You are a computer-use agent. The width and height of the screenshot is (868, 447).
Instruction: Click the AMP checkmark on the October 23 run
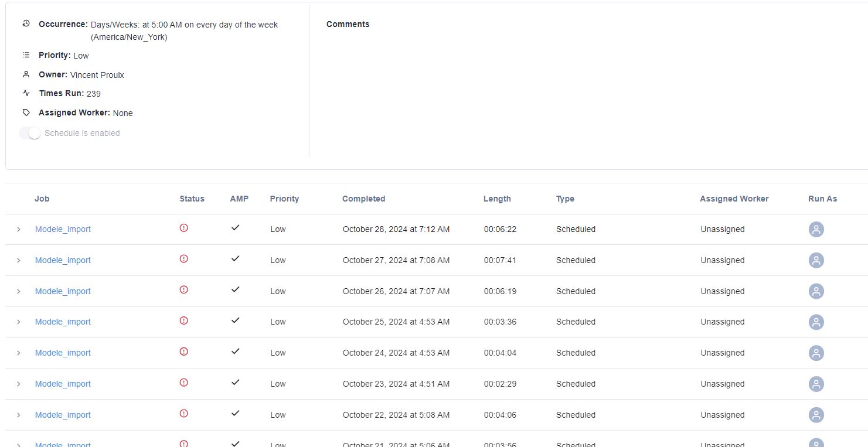click(x=235, y=382)
